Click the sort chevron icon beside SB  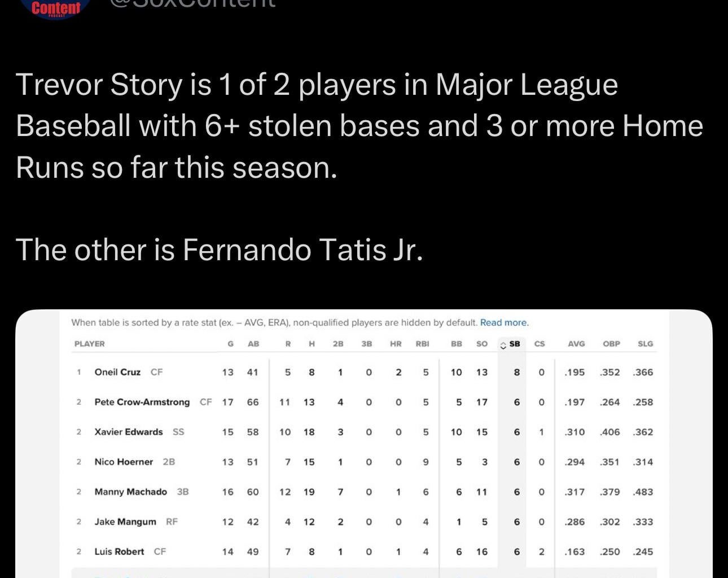(503, 344)
